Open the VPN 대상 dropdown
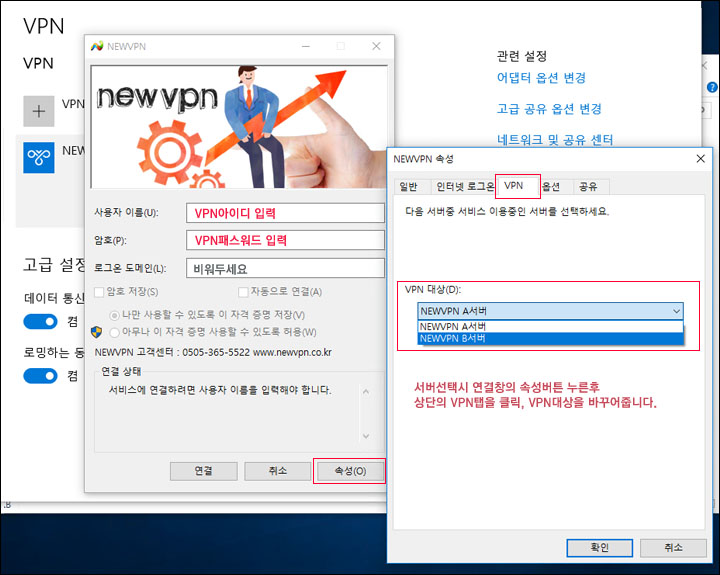The height and width of the screenshot is (575, 720). [x=550, y=311]
